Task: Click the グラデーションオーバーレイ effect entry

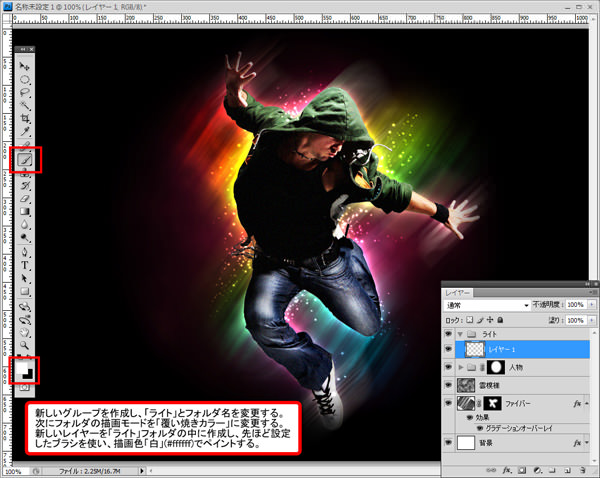Action: tap(517, 427)
